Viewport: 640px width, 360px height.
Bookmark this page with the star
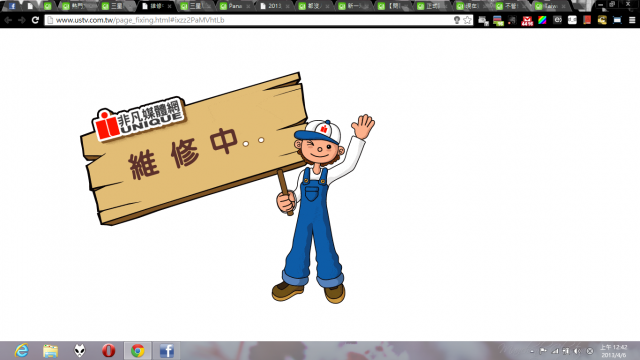[467, 20]
